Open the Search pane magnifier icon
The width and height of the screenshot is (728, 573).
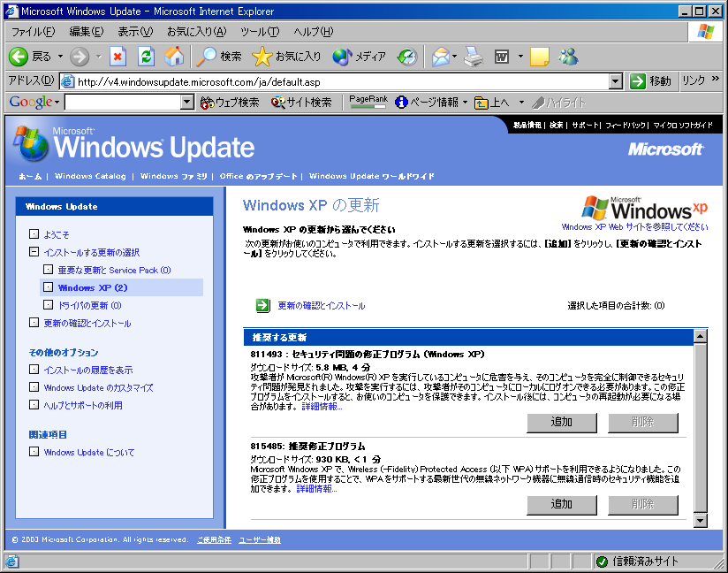[x=206, y=57]
